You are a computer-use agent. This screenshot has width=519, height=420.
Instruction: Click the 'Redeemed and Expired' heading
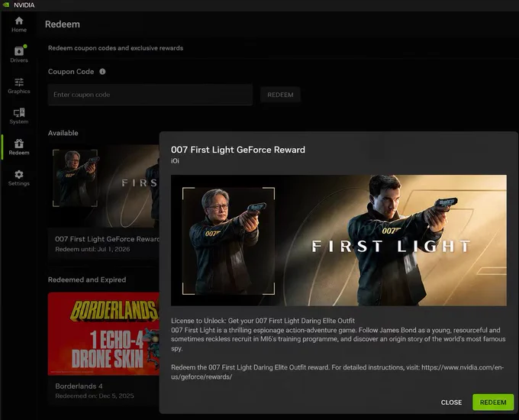point(87,279)
